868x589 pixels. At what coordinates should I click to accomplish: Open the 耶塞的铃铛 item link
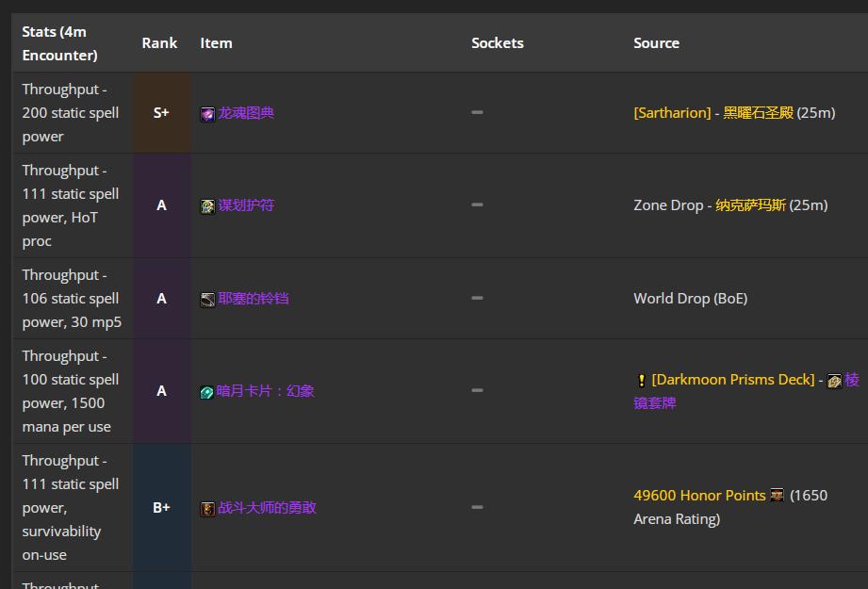[x=254, y=299]
